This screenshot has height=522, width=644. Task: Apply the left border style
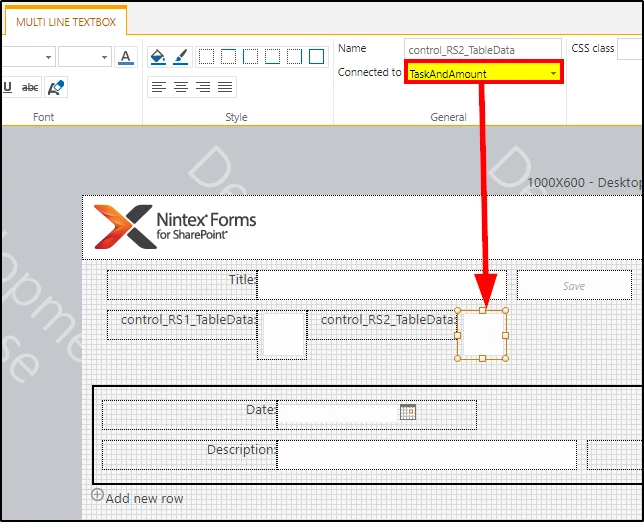pos(251,57)
